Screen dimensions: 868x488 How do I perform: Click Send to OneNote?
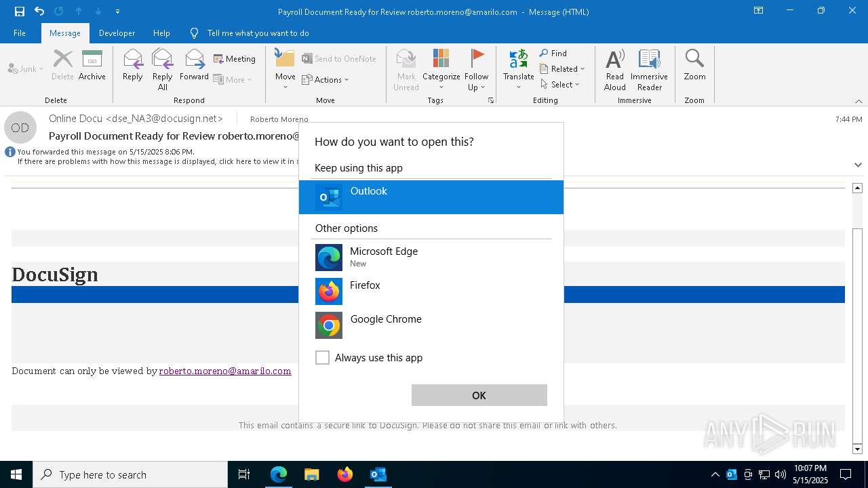click(x=339, y=59)
